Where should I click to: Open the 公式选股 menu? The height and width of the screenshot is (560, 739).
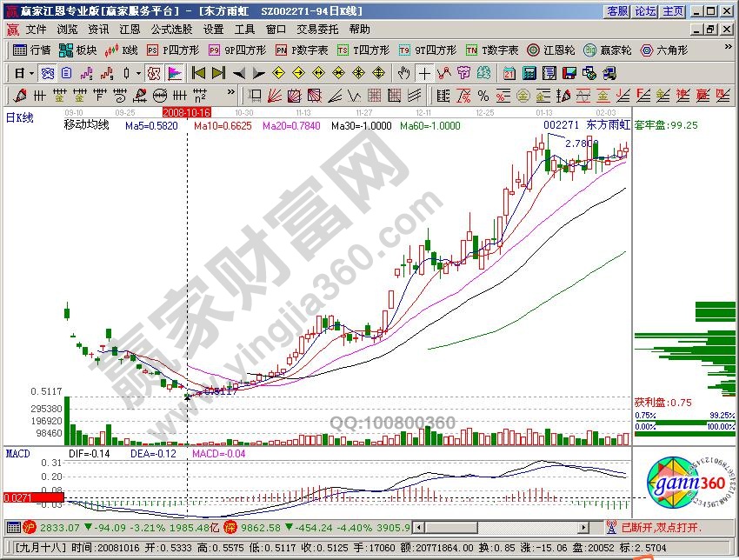click(170, 29)
